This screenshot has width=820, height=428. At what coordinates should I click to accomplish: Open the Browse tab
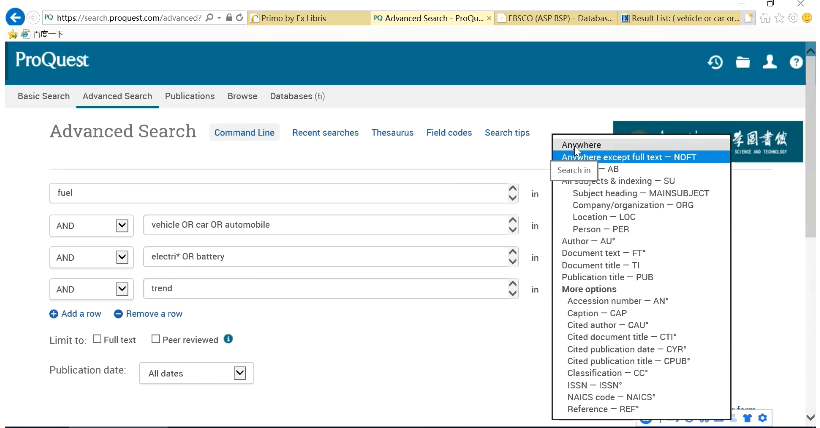coord(242,96)
